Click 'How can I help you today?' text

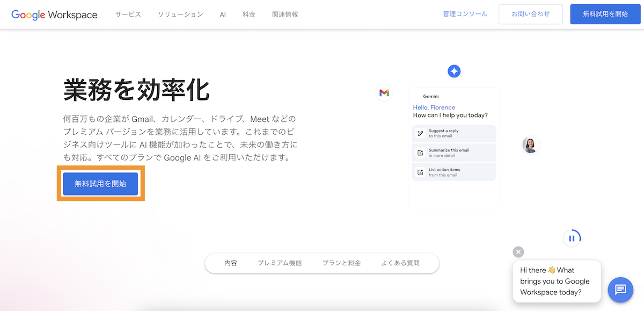pos(450,115)
